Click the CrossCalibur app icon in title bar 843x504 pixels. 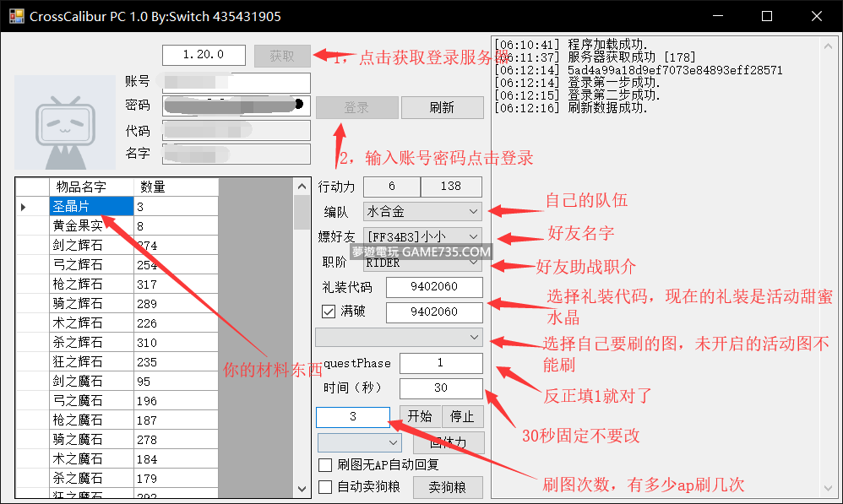point(17,16)
